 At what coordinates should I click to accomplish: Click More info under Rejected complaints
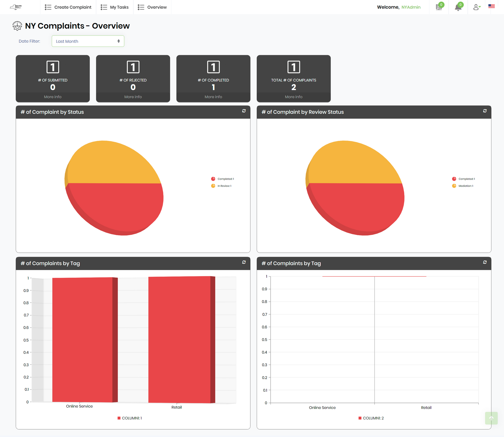pyautogui.click(x=133, y=96)
